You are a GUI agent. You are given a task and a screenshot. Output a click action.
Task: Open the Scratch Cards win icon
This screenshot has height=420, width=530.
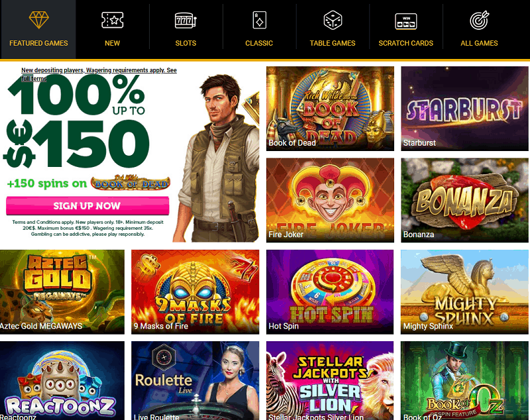406,21
